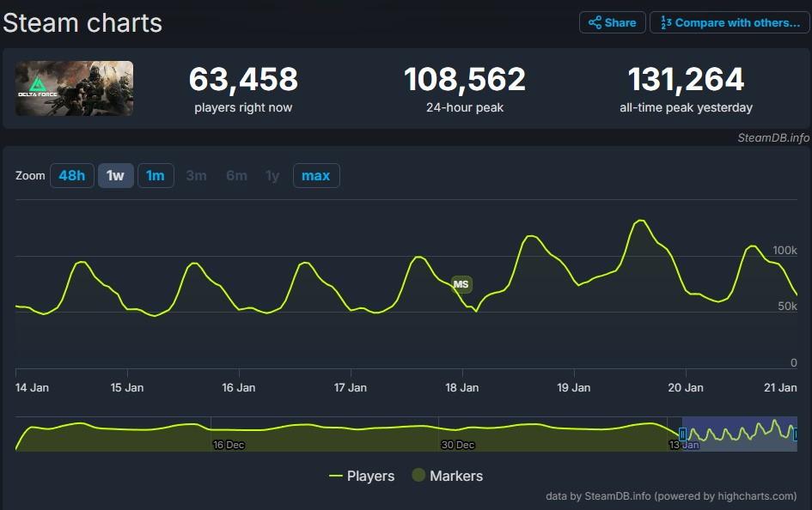Viewport: 812px width, 510px height.
Task: Click the 18 Jan axis label
Action: click(462, 387)
